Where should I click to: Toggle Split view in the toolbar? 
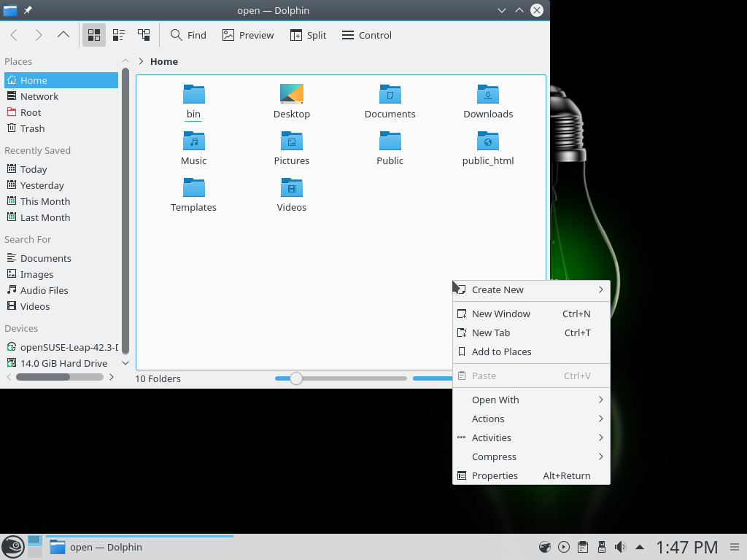point(308,35)
